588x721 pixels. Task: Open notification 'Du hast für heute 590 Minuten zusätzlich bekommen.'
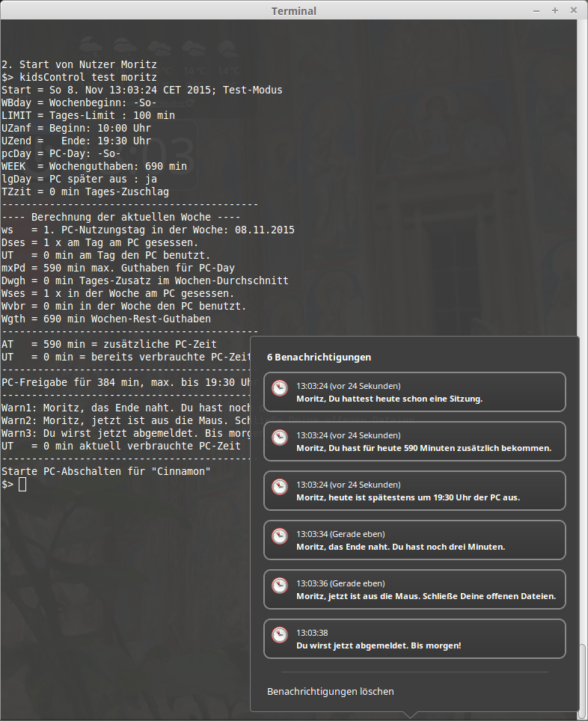point(414,441)
